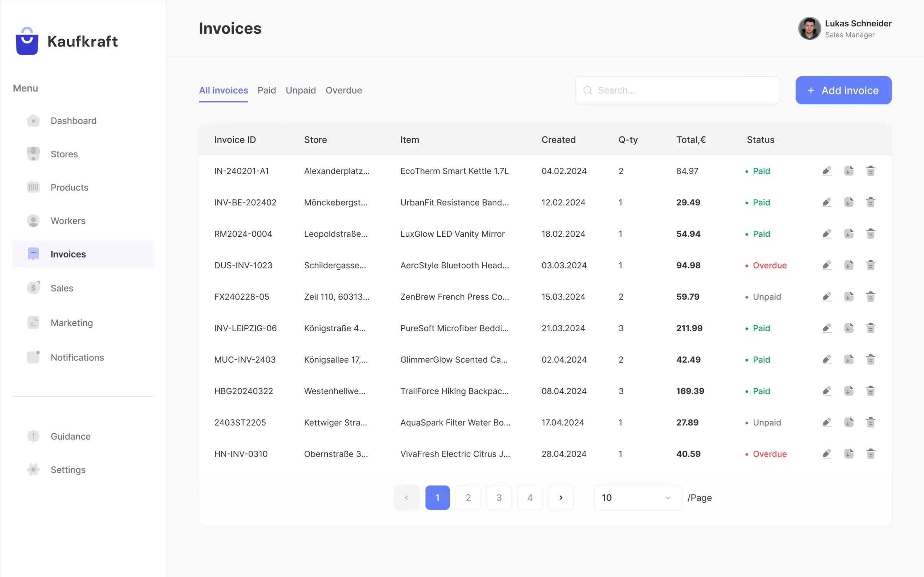
Task: Click the magnifier icon in the search bar
Action: 588,91
